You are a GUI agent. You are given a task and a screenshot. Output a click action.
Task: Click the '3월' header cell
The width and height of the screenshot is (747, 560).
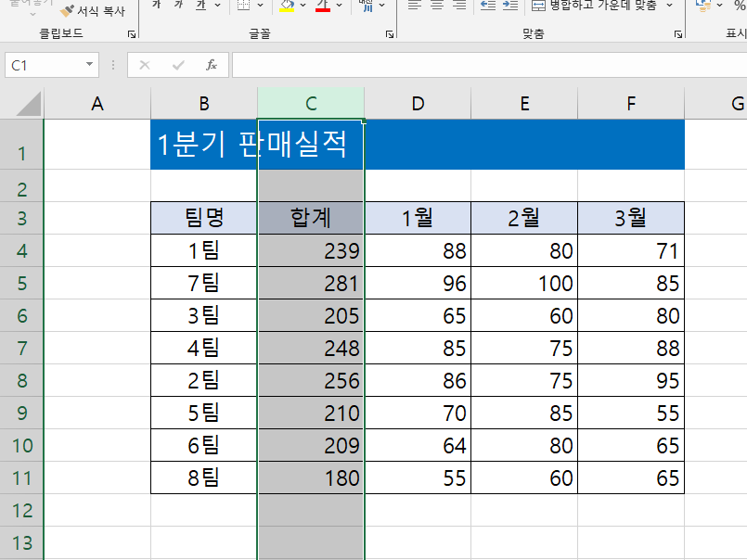click(x=631, y=218)
